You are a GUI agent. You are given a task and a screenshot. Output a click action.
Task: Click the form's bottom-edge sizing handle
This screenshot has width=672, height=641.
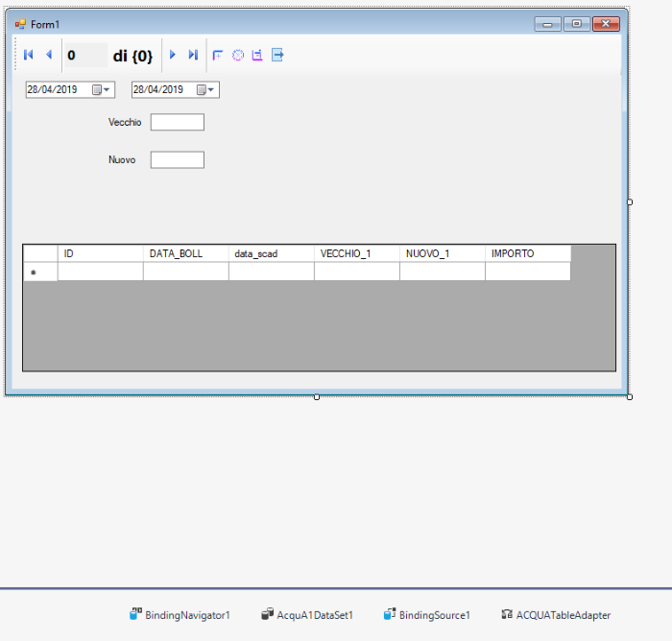[x=317, y=397]
